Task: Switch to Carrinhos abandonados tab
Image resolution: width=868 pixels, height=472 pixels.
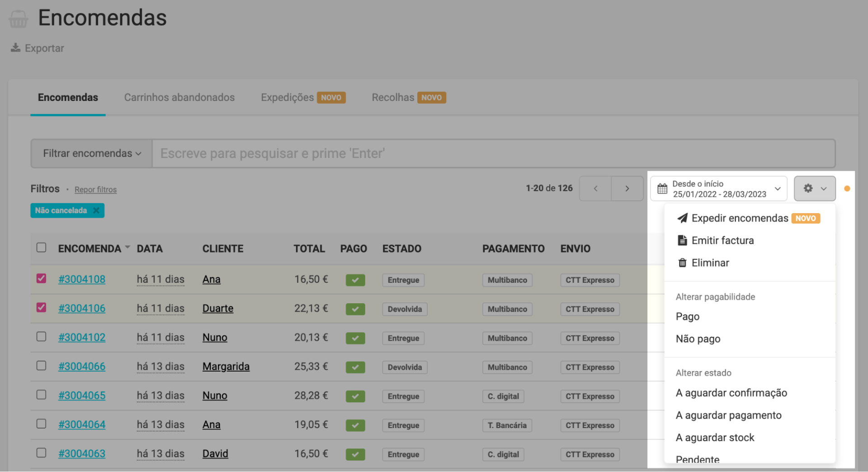Action: coord(179,97)
